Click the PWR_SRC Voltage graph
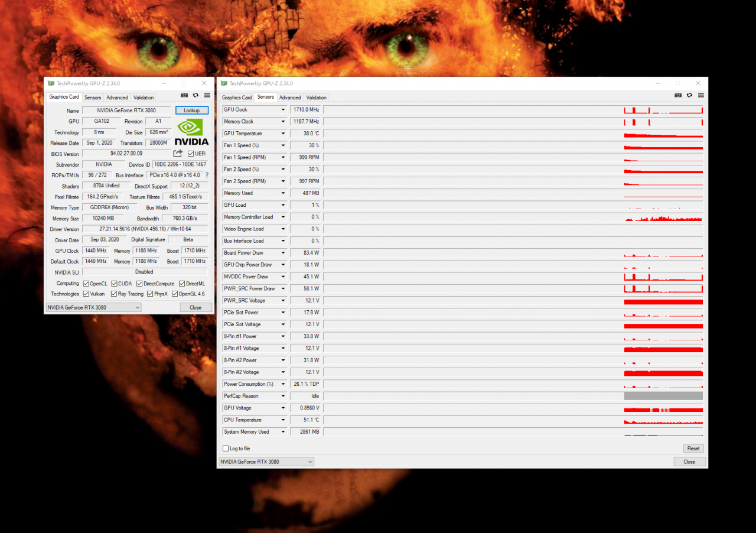 point(513,301)
